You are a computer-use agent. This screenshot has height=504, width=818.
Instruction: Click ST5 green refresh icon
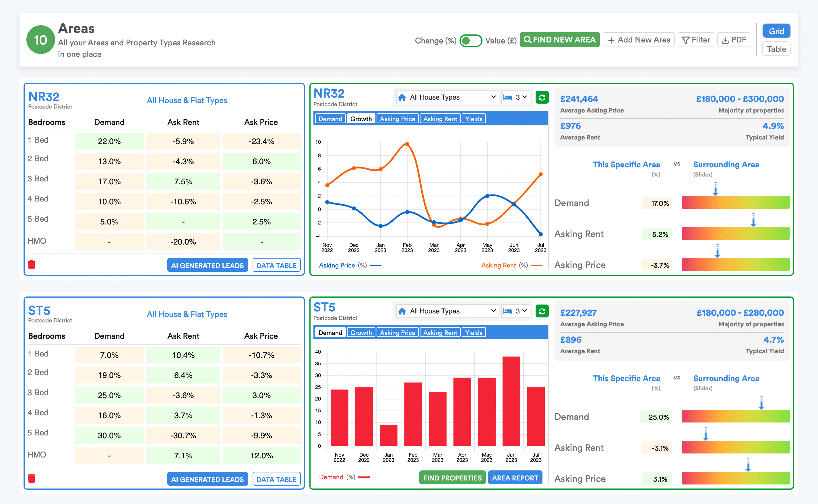point(542,311)
